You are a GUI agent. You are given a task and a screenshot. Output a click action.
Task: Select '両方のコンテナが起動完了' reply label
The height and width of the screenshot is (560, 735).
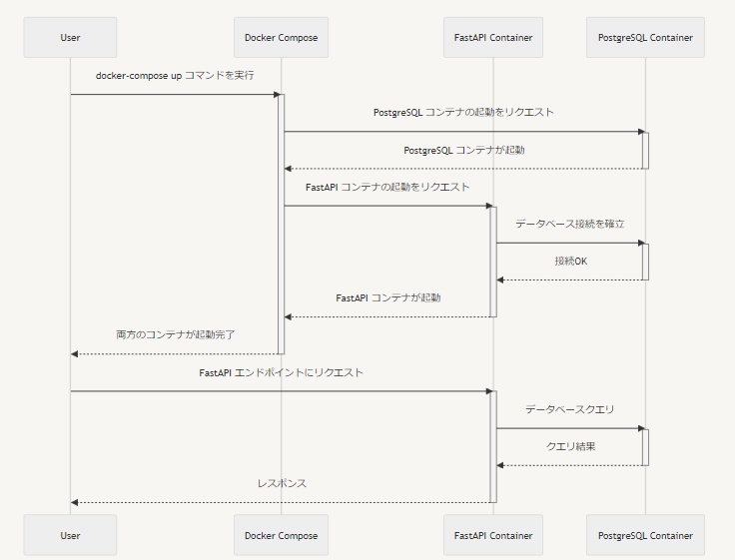tap(176, 334)
